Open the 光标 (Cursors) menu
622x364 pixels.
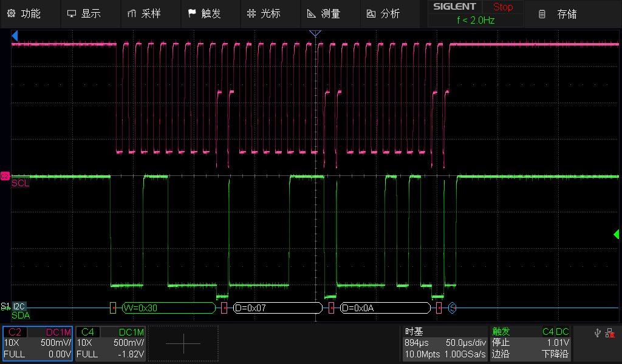click(x=264, y=14)
